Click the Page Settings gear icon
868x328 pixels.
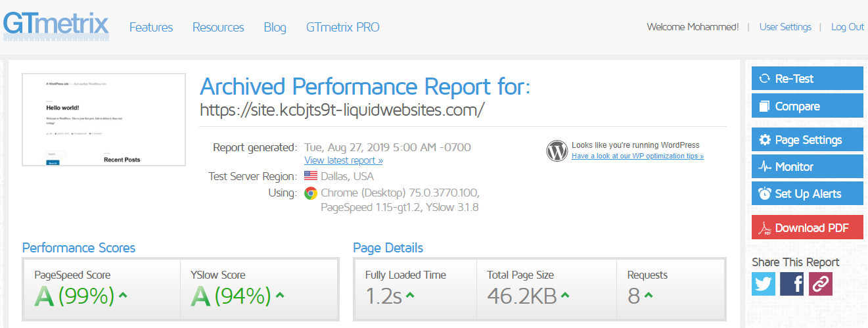(765, 140)
